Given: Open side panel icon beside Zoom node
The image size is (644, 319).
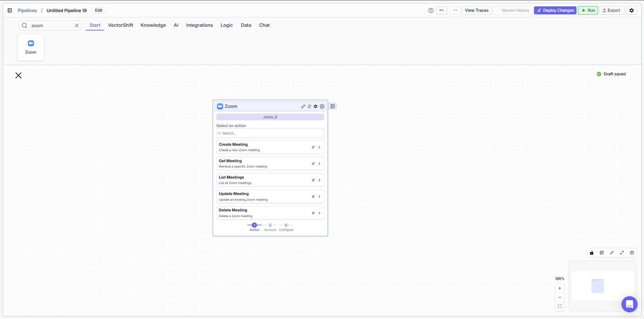Looking at the screenshot, I should pos(333,106).
